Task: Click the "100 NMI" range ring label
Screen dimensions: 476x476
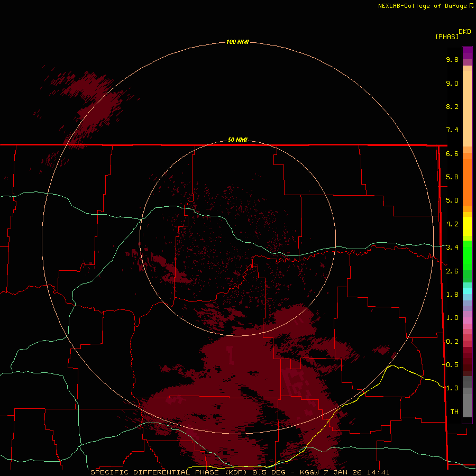Action: (237, 42)
